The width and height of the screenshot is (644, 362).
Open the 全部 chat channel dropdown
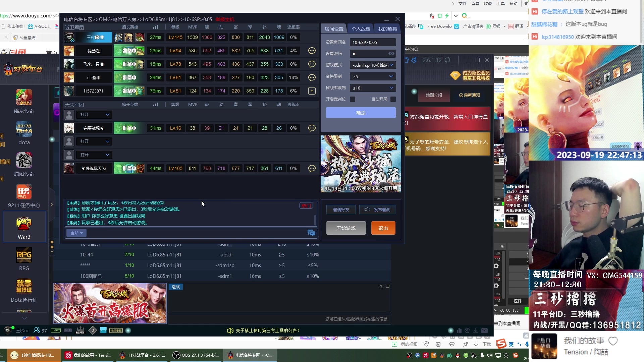(76, 233)
